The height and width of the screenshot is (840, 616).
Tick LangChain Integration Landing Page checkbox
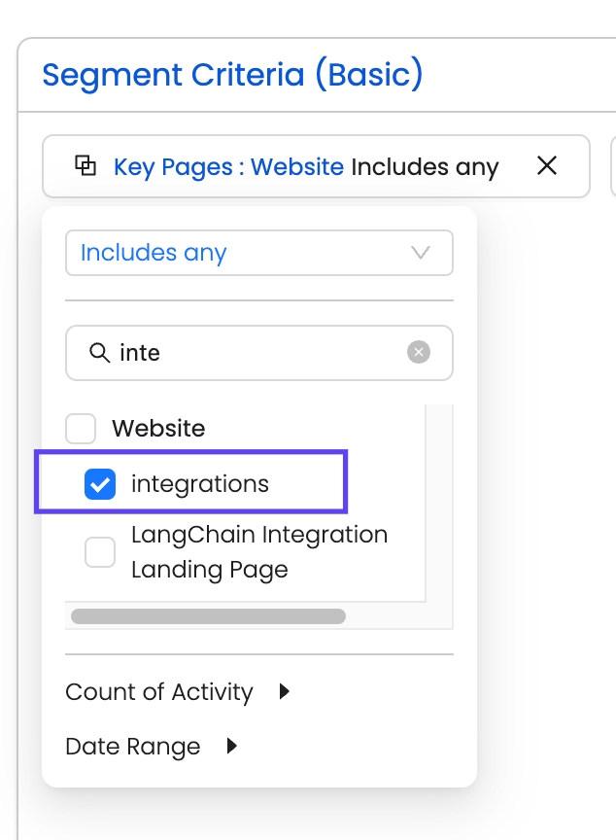tap(100, 552)
